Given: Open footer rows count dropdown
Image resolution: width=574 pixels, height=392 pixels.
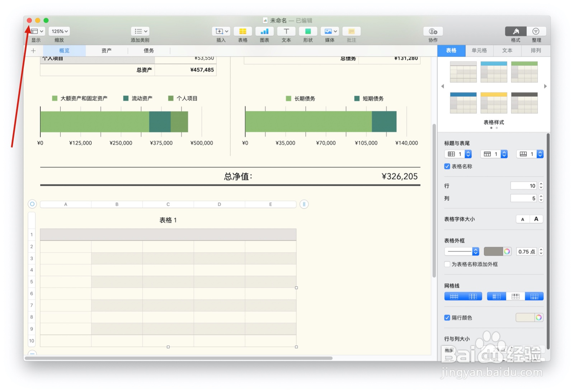Looking at the screenshot, I should click(x=530, y=154).
